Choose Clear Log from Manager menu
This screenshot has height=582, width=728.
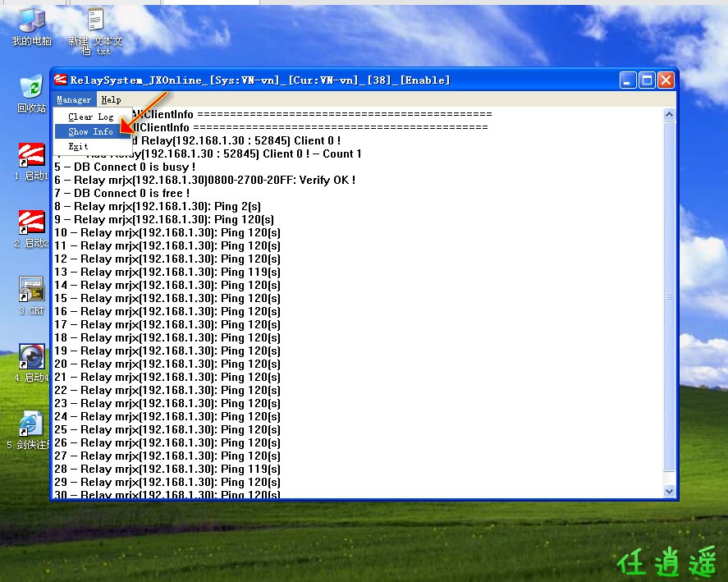pos(91,117)
